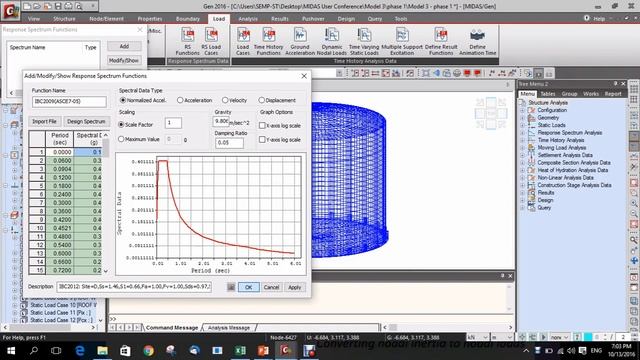Click the horizontal scrollbar under the message window
The width and height of the screenshot is (640, 360).
pyautogui.click(x=447, y=327)
